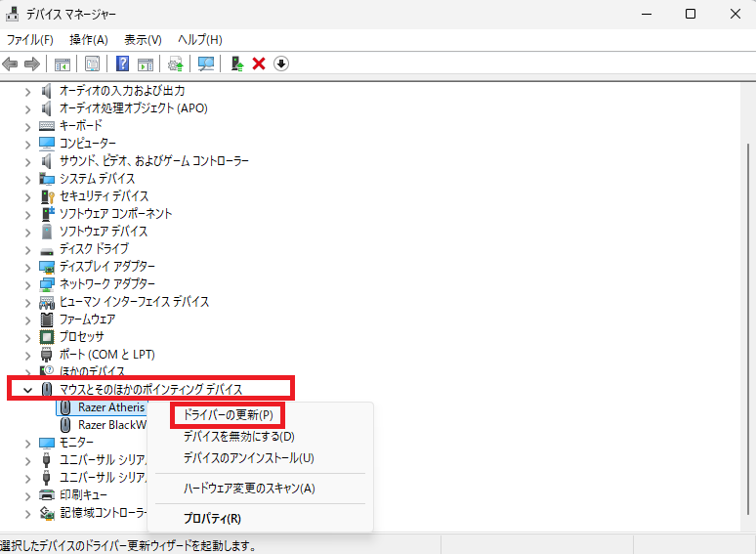Click the mouse icon beside Razer BlackW
This screenshot has width=756, height=554.
click(65, 425)
